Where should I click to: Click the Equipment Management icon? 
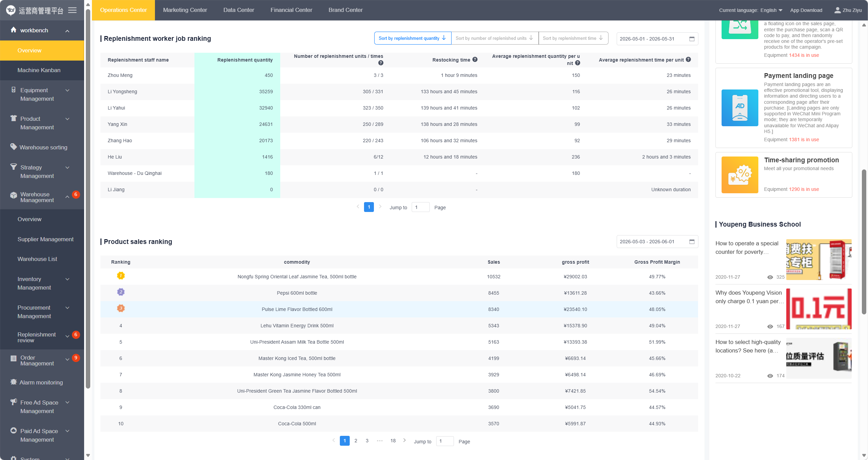pyautogui.click(x=13, y=90)
